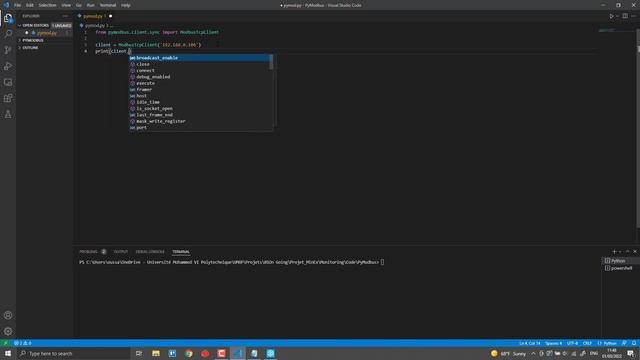640x360 pixels.
Task: Open the Windows Start button
Action: tap(8, 353)
